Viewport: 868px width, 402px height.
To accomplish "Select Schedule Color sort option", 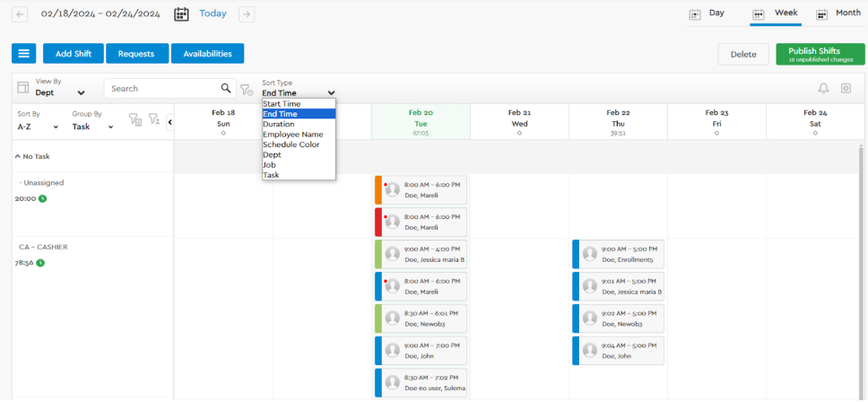I will (x=299, y=144).
